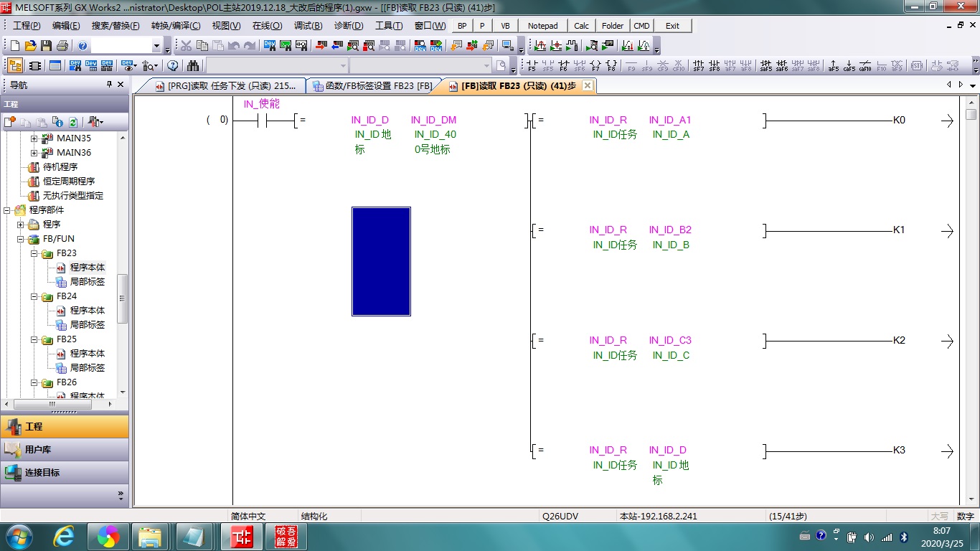This screenshot has width=980, height=551.
Task: Click the 用户库 panel button
Action: [65, 450]
